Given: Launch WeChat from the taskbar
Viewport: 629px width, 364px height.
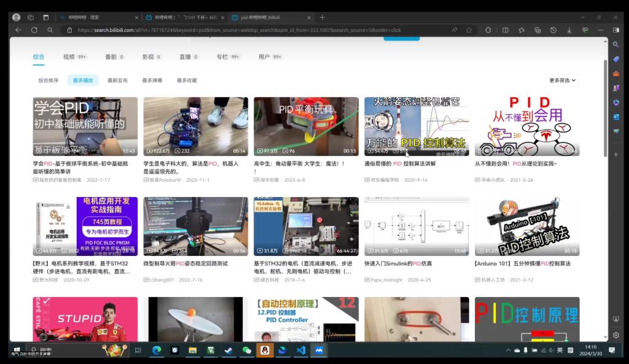Looking at the screenshot, I should [246, 350].
